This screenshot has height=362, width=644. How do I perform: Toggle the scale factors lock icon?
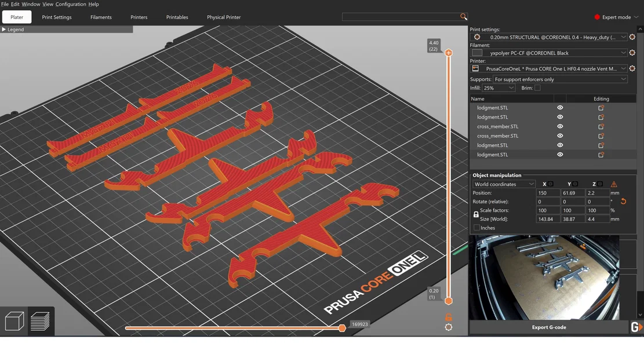476,214
